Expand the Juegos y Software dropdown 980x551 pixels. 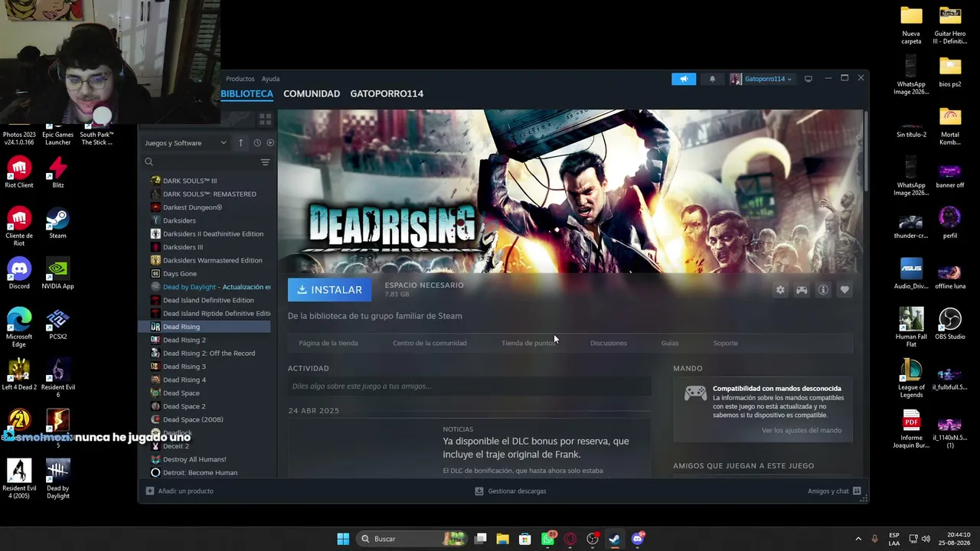click(186, 143)
